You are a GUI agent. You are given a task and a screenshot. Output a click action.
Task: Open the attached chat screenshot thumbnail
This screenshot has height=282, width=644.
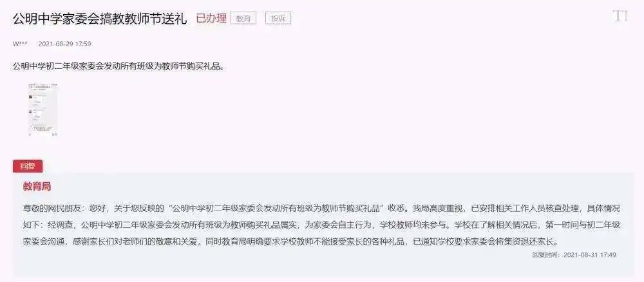(x=43, y=110)
